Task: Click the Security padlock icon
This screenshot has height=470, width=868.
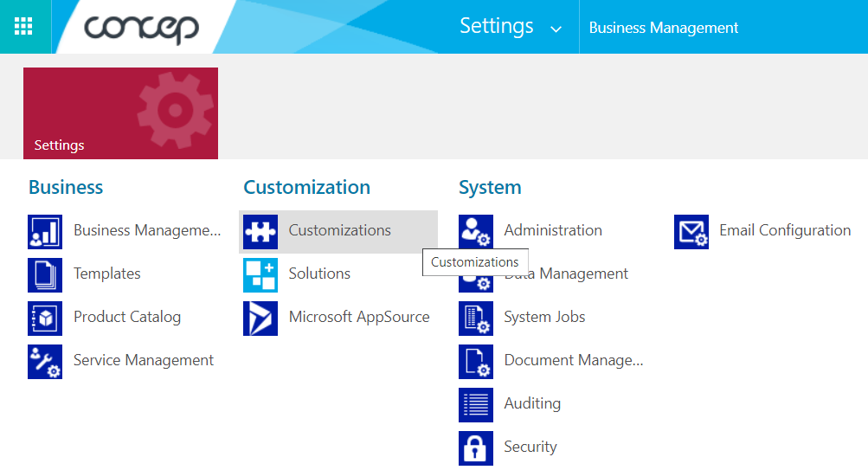Action: [x=475, y=447]
